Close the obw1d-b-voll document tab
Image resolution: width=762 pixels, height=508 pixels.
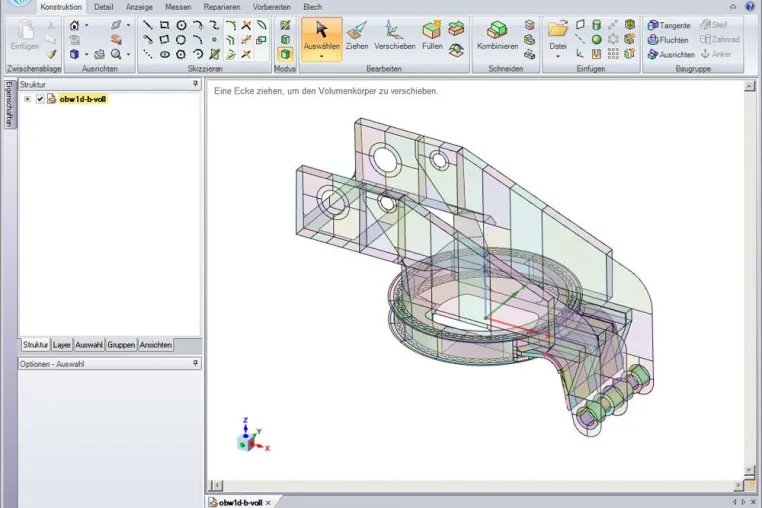268,503
